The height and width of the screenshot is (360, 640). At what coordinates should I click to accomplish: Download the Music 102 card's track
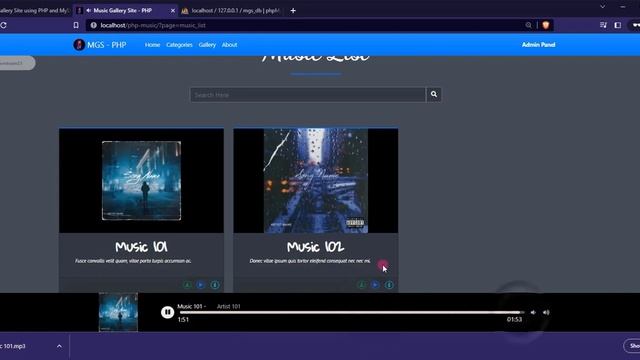click(x=362, y=284)
